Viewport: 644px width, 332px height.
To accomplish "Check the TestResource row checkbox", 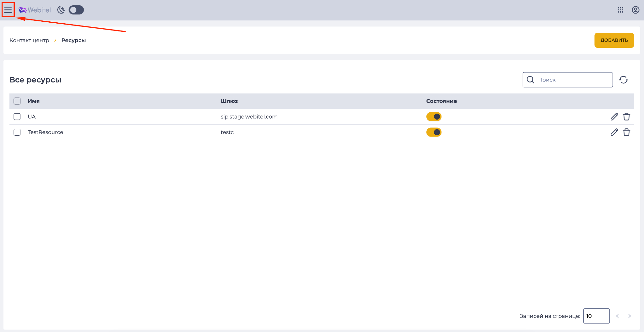I will click(17, 132).
